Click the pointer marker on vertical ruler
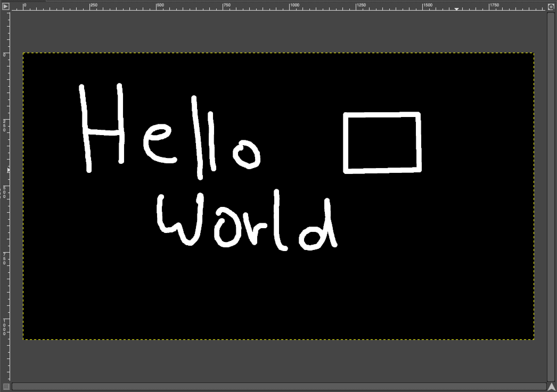The width and height of the screenshot is (557, 392). (8, 170)
